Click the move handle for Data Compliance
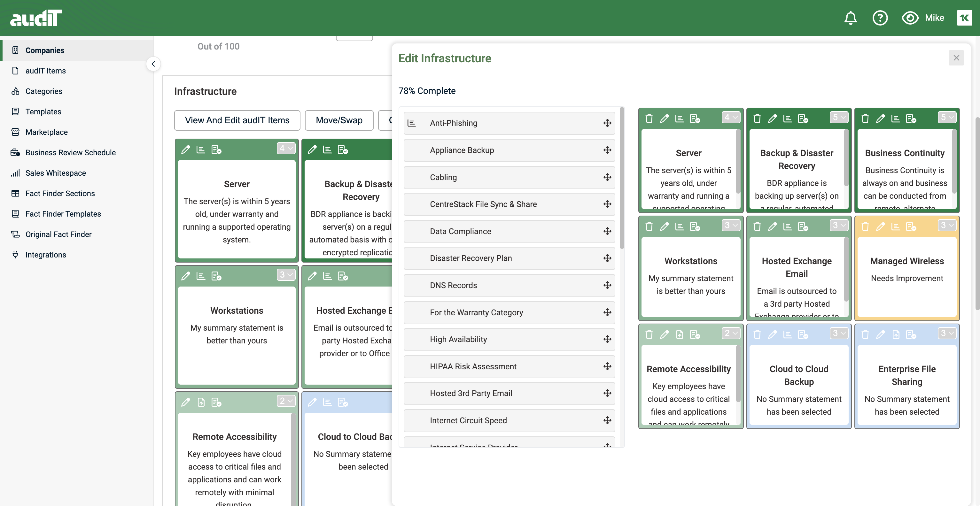 [607, 231]
